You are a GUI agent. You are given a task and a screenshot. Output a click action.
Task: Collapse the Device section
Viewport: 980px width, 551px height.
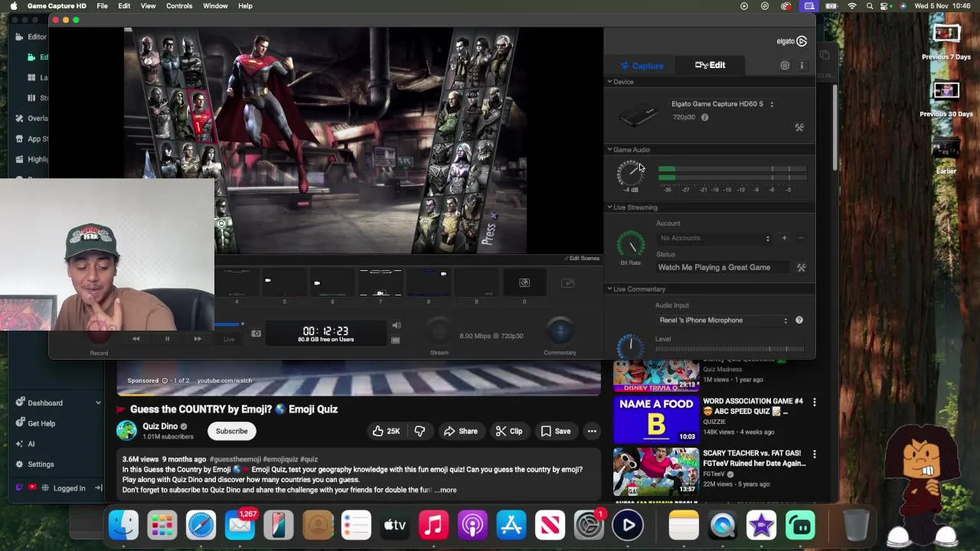click(610, 82)
